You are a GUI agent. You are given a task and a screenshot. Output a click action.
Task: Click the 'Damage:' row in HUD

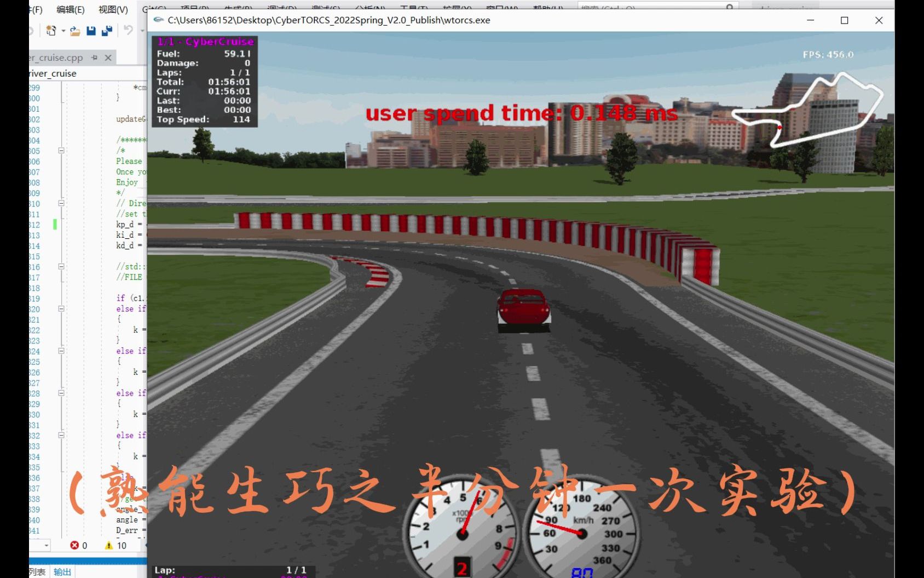coord(204,63)
